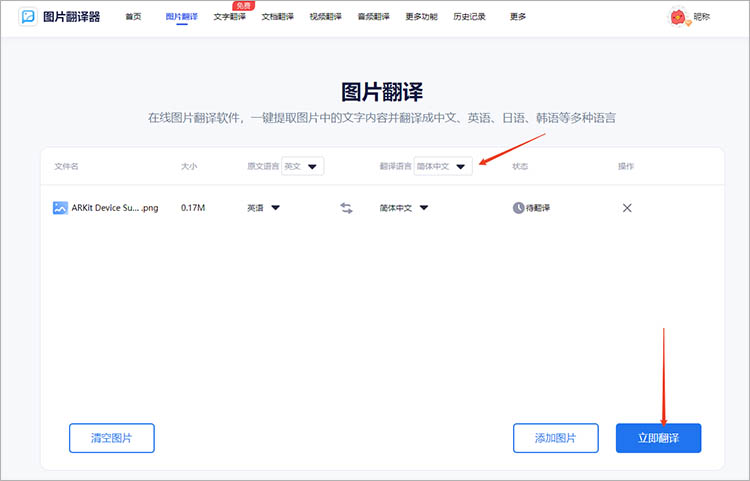Image resolution: width=750 pixels, height=481 pixels.
Task: Click the 大小 column header
Action: tap(189, 166)
